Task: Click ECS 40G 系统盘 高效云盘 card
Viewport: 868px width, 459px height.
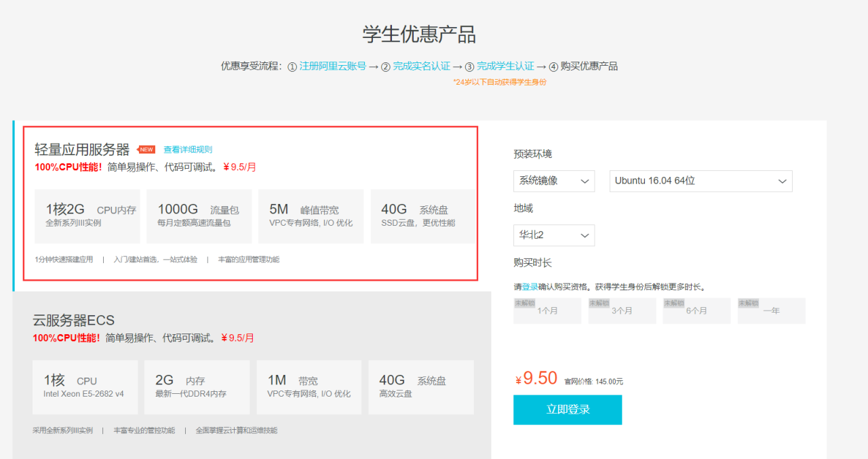Action: [420, 387]
